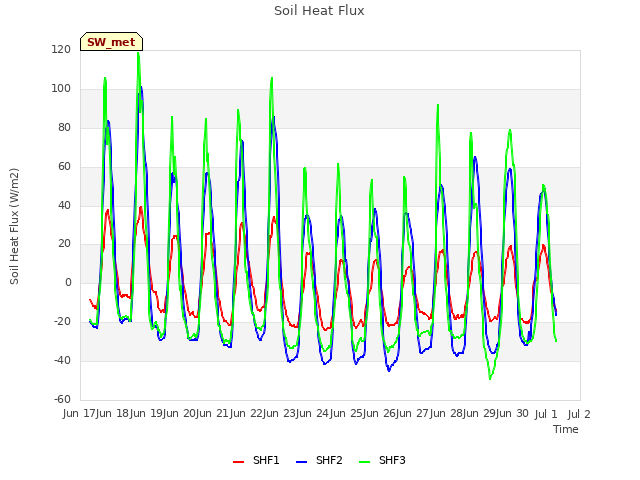The width and height of the screenshot is (640, 480).
Task: Click the Soil Heat Flux (W/m2) axis label
Action: coord(14,226)
